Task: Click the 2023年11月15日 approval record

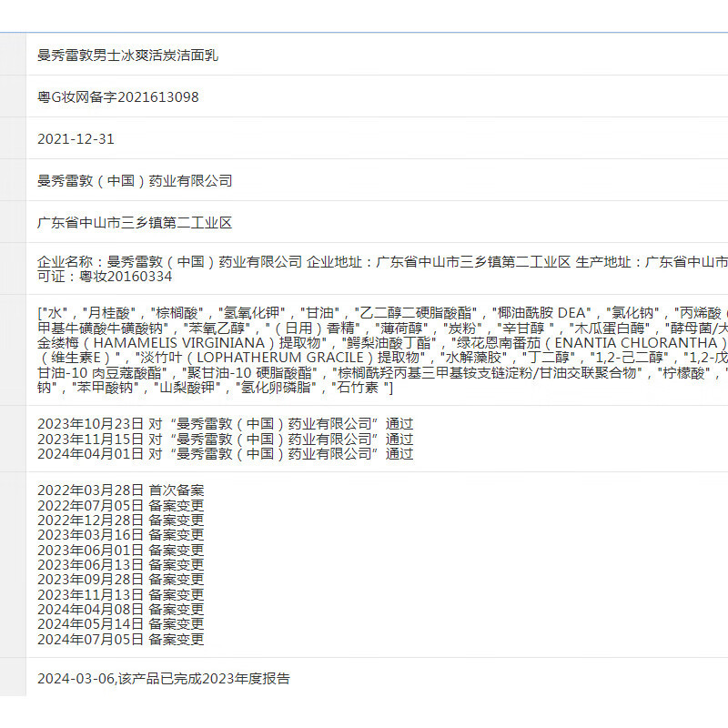Action: pos(225,439)
